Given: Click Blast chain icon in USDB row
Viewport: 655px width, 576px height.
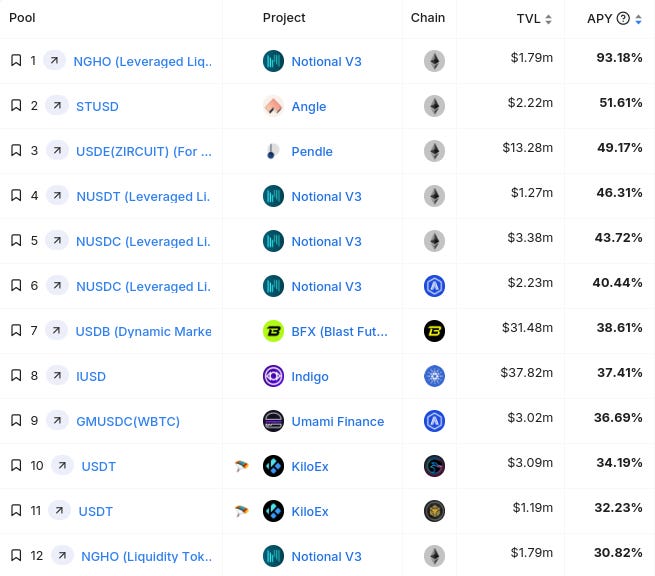Looking at the screenshot, I should click(434, 331).
